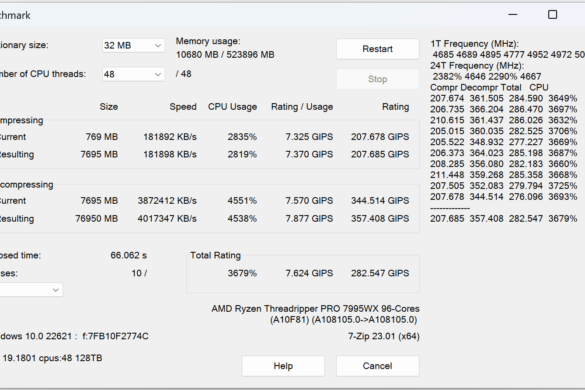Click the decompressing current CPU usage 4551%

tap(242, 201)
